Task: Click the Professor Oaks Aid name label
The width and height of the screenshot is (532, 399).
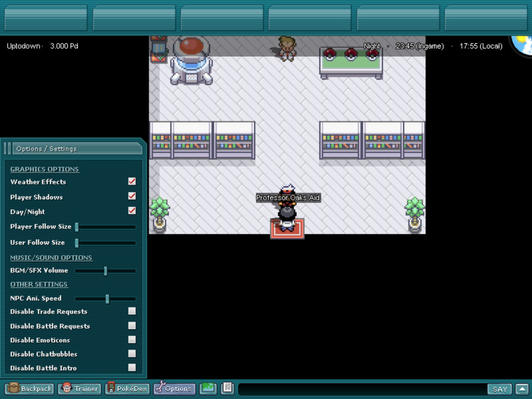Action: click(x=288, y=198)
